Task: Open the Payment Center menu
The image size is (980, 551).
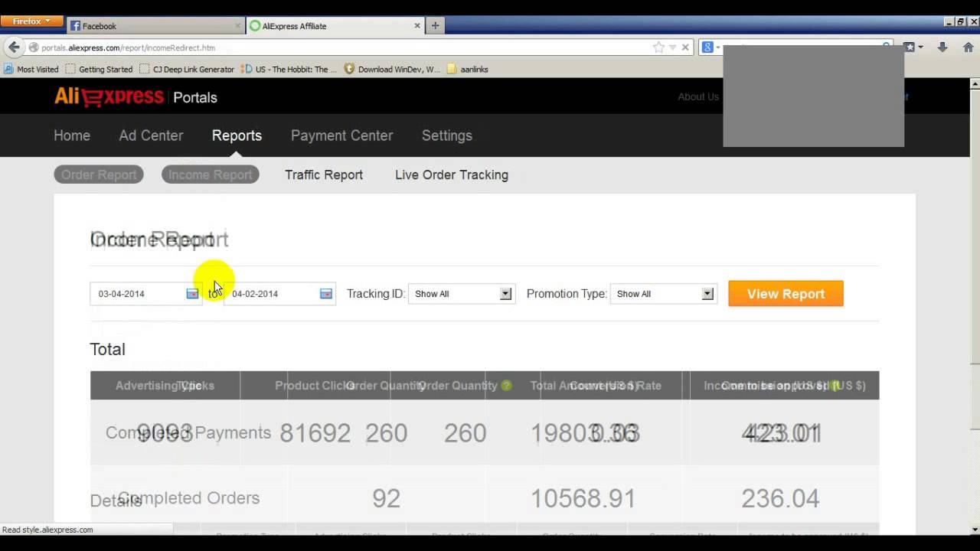Action: (x=341, y=135)
